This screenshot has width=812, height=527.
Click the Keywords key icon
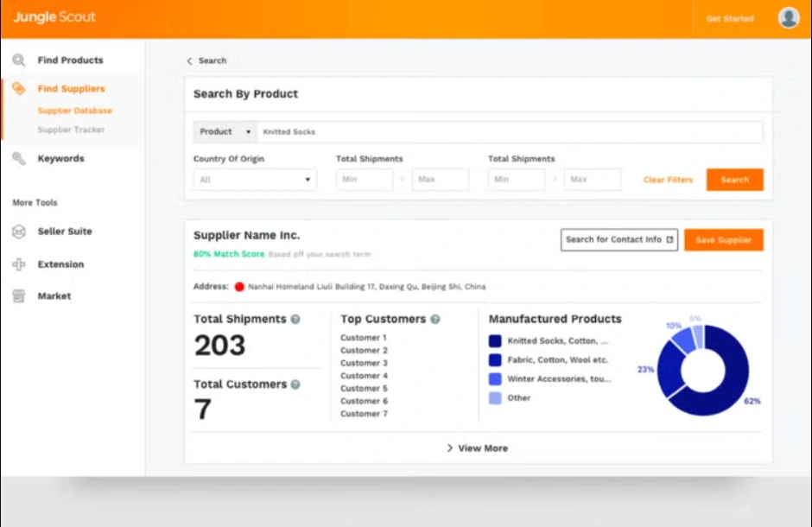pos(19,159)
